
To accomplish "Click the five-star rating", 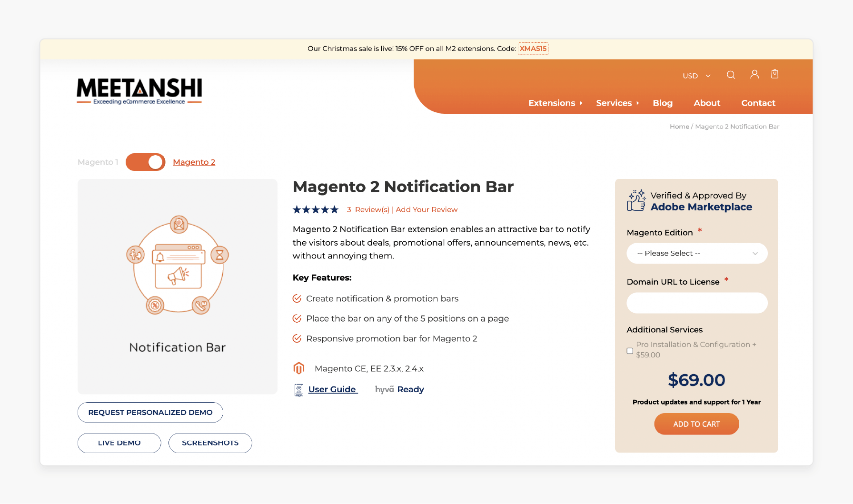I will pyautogui.click(x=316, y=210).
